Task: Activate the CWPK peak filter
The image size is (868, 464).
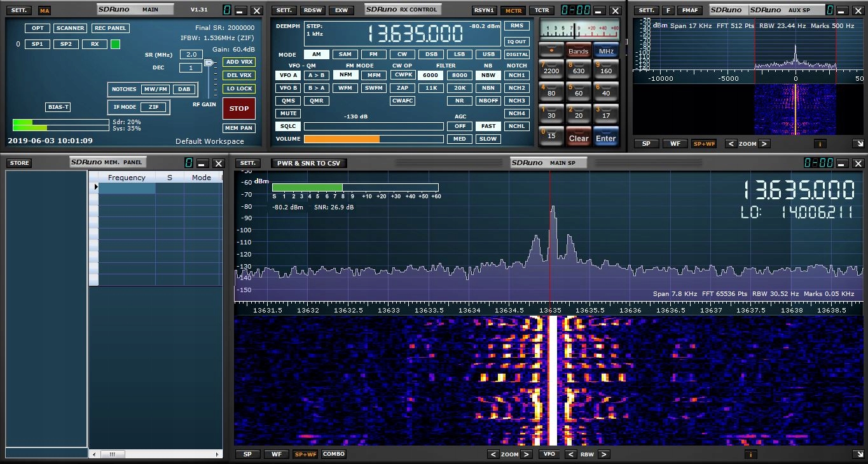Action: tap(402, 75)
